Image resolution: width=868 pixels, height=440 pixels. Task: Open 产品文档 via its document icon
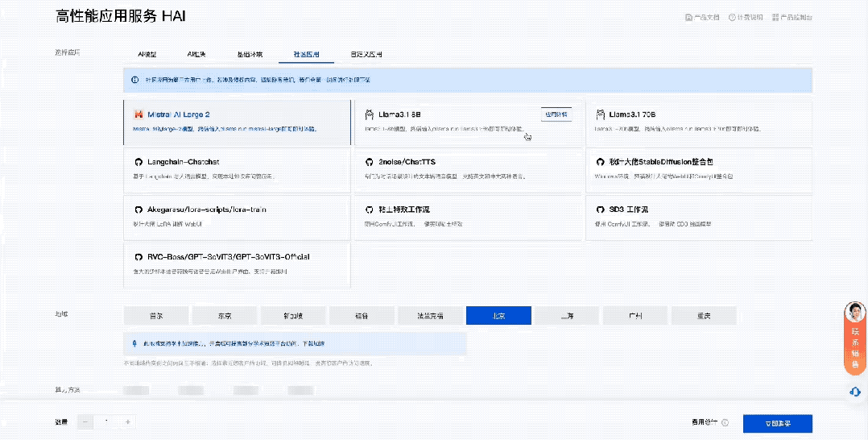coord(688,18)
